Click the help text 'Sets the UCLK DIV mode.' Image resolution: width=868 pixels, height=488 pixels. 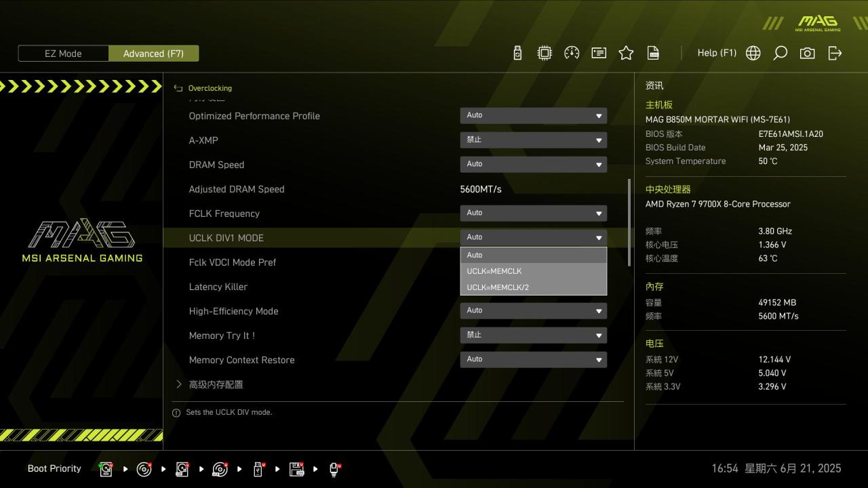(229, 412)
